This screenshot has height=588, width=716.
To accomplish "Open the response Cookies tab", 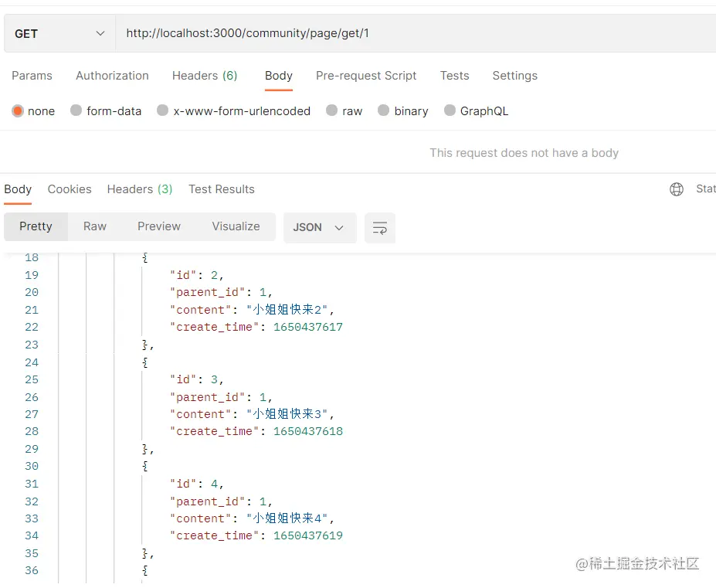I will [70, 189].
